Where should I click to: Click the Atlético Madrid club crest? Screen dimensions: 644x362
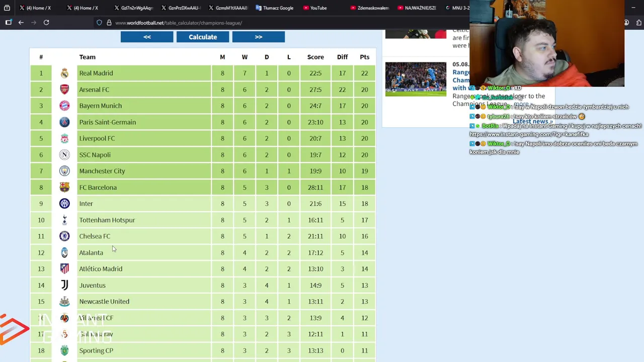click(x=64, y=269)
